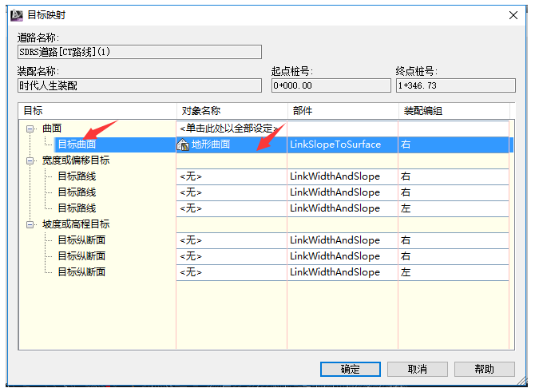Open help with the 帮助 button
The image size is (535, 392).
484,369
